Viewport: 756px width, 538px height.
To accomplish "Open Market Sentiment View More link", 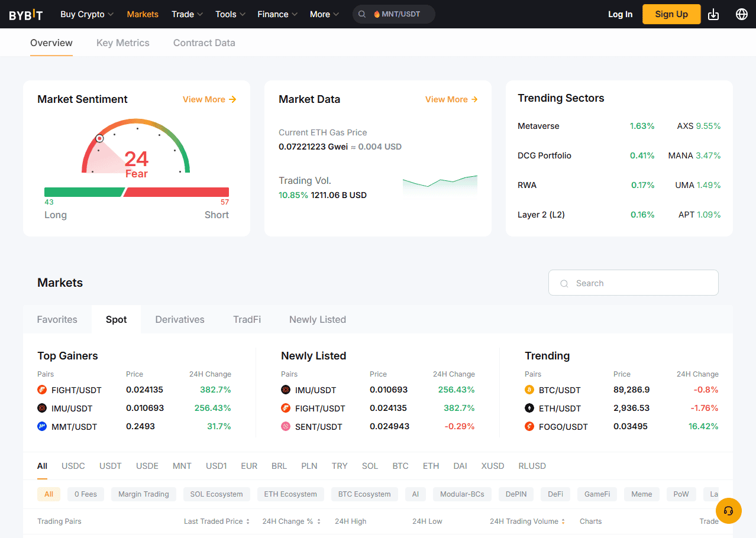I will [209, 99].
